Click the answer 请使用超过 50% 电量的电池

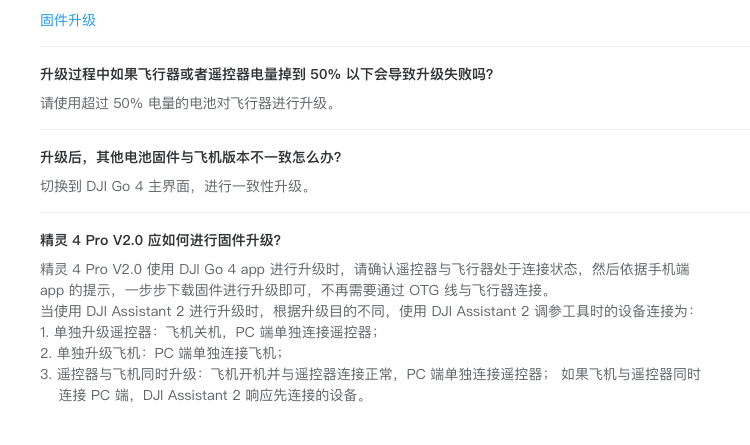pos(189,103)
